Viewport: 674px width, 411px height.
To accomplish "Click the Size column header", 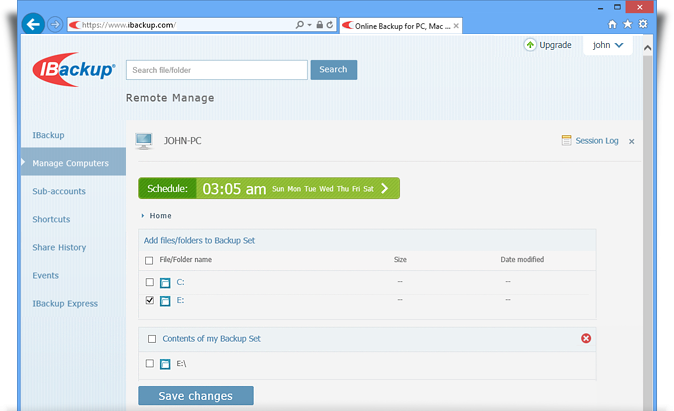I will [400, 260].
